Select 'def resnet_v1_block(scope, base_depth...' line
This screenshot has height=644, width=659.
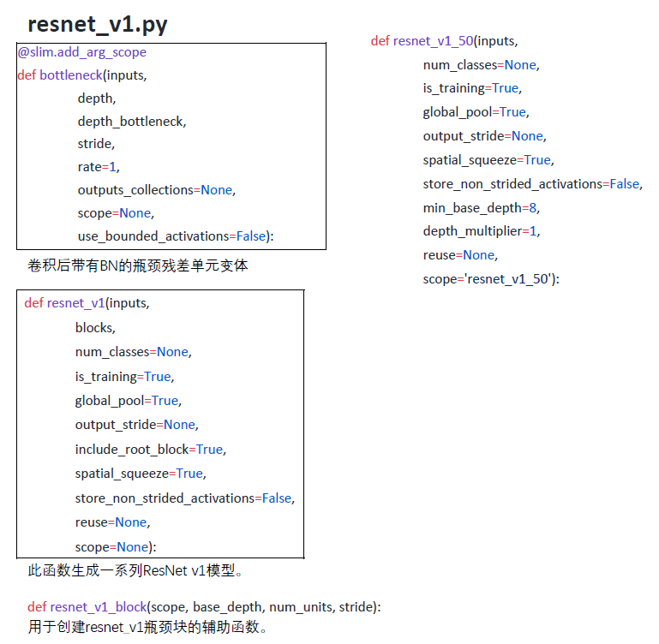click(x=204, y=607)
